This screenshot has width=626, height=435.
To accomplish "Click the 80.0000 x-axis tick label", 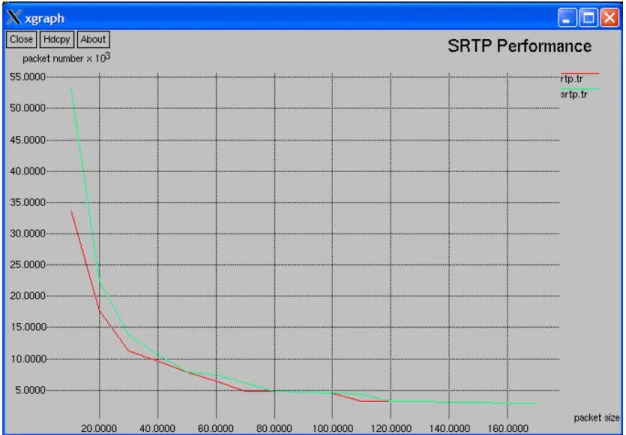I will tap(274, 429).
